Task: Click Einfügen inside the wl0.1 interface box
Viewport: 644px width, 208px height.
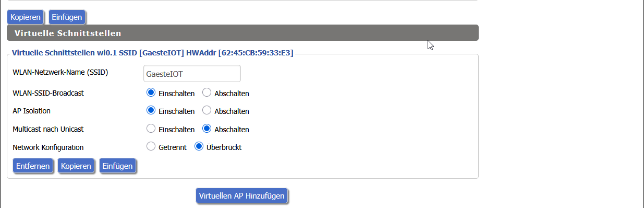Action: [117, 166]
